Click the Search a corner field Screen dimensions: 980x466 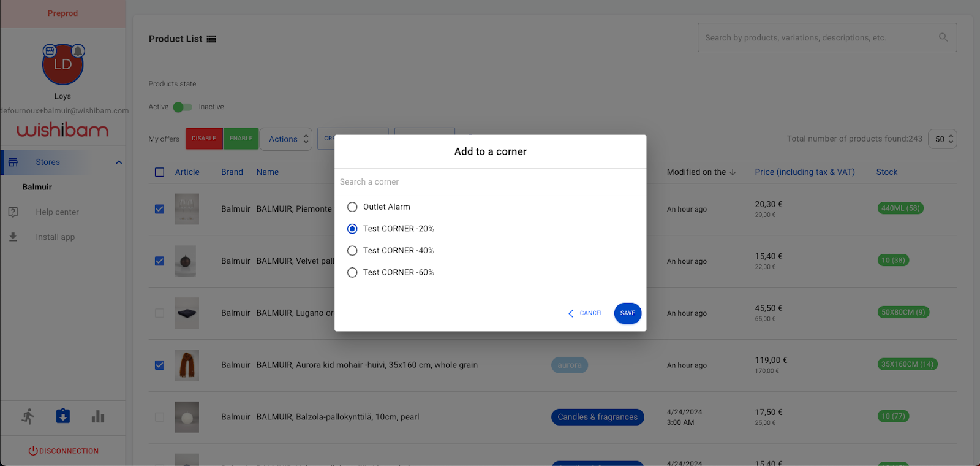coord(490,182)
